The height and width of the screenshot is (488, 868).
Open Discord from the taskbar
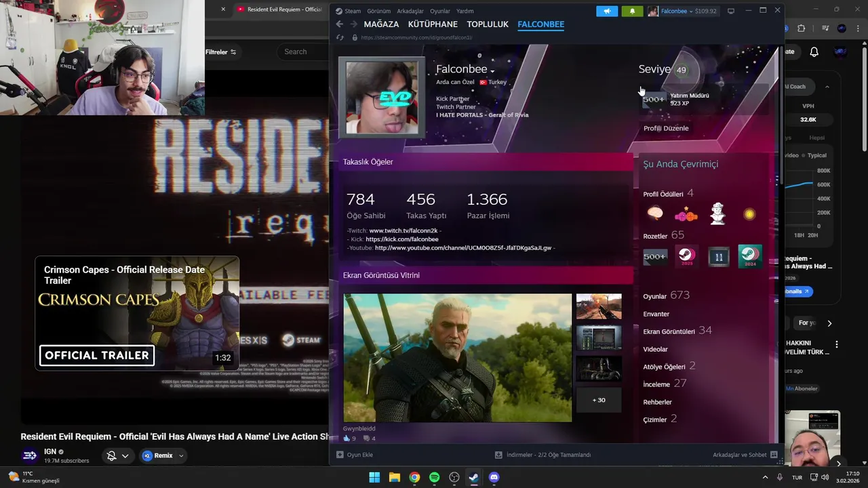tap(494, 477)
